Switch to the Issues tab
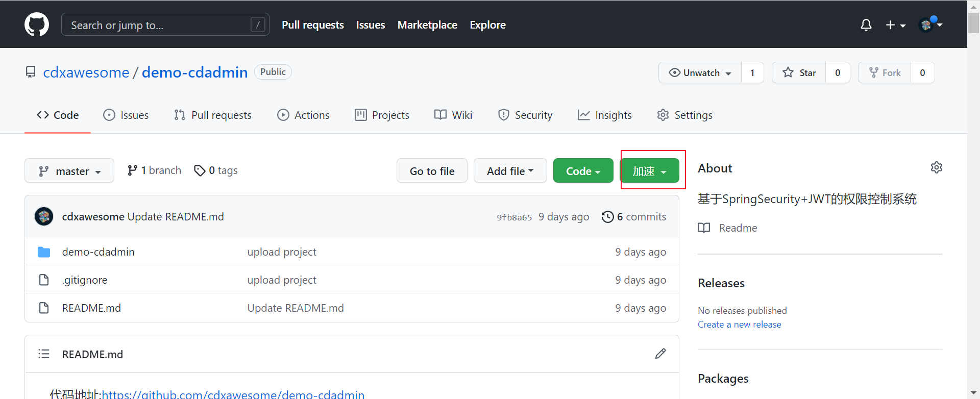The height and width of the screenshot is (399, 980). [126, 115]
